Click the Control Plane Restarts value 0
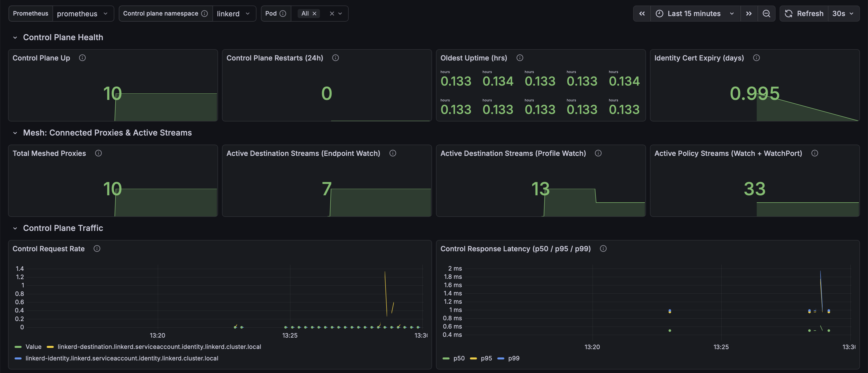Screen dimensions: 868x373 (327, 93)
